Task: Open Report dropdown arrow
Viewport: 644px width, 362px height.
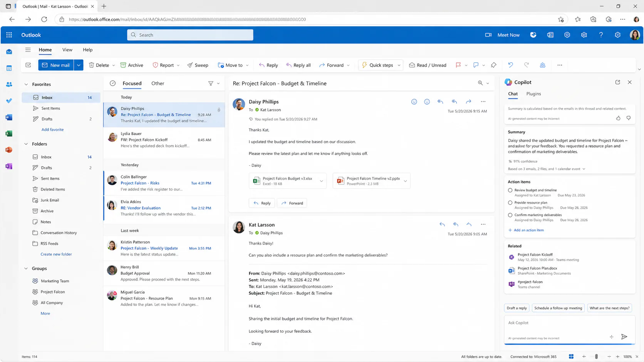Action: [178, 65]
